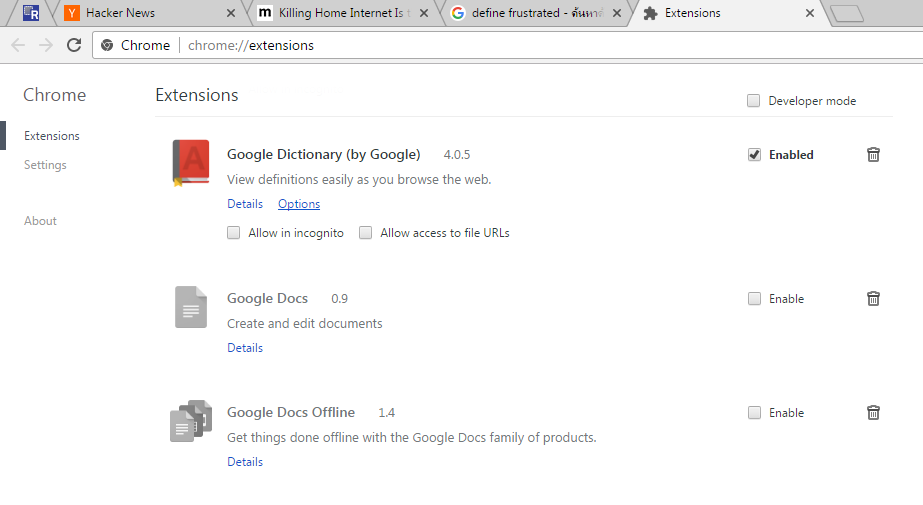Click the Google Docs document icon
This screenshot has width=923, height=505.
click(x=190, y=307)
